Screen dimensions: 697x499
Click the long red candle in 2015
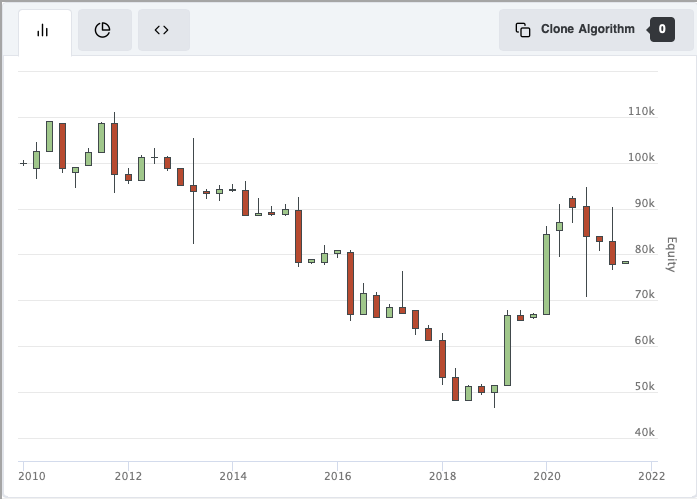pyautogui.click(x=298, y=236)
